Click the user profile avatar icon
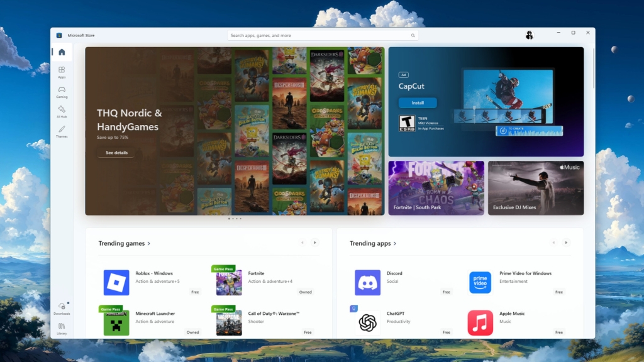 pyautogui.click(x=529, y=35)
